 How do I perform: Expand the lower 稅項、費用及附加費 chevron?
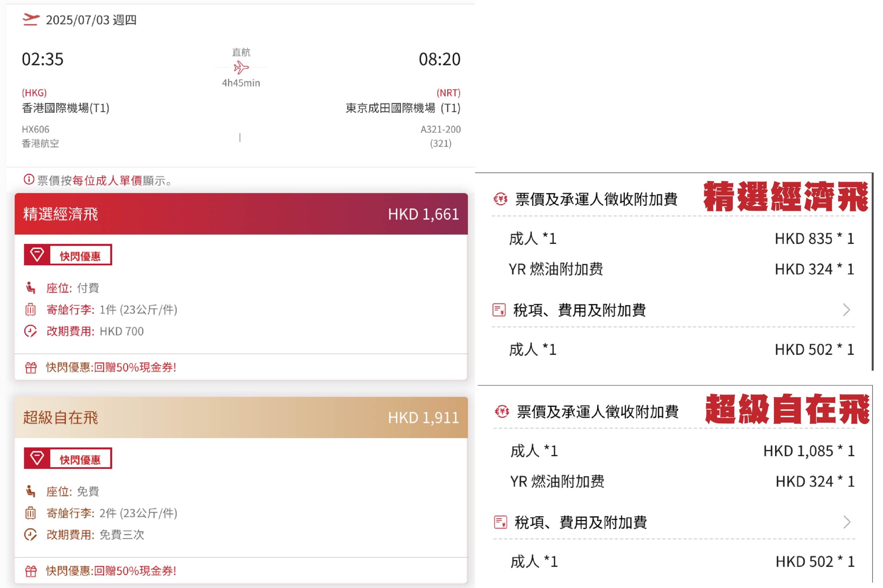[847, 522]
